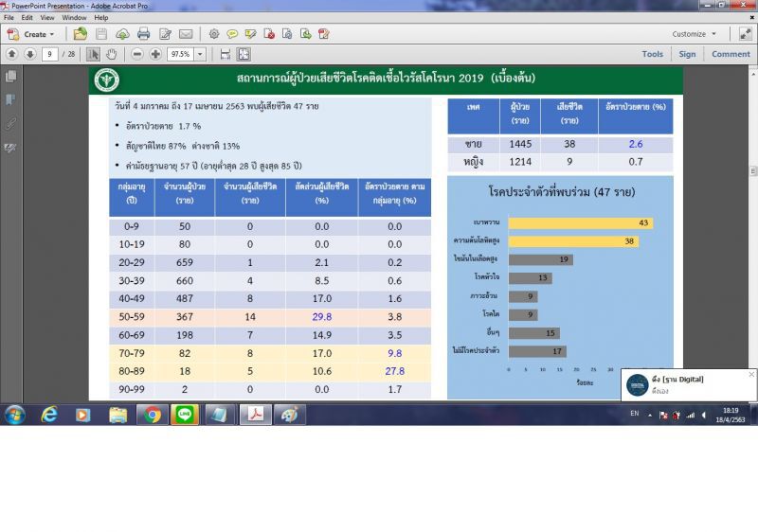Image resolution: width=758 pixels, height=532 pixels.
Task: Toggle fit width scrolling mode
Action: pos(226,54)
